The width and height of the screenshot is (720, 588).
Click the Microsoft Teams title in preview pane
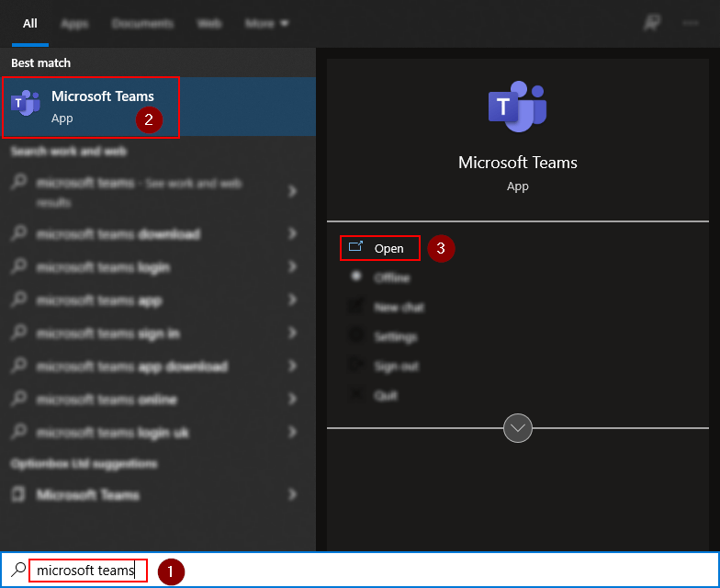518,162
